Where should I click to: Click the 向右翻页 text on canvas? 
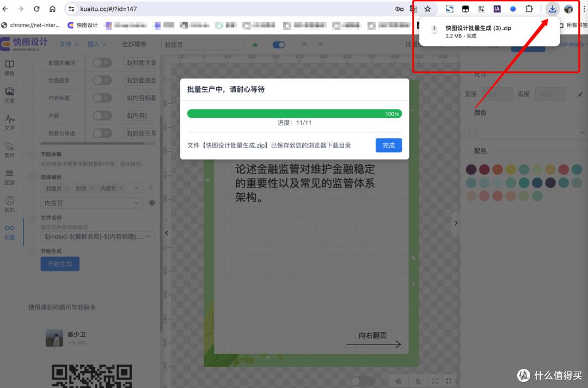372,335
